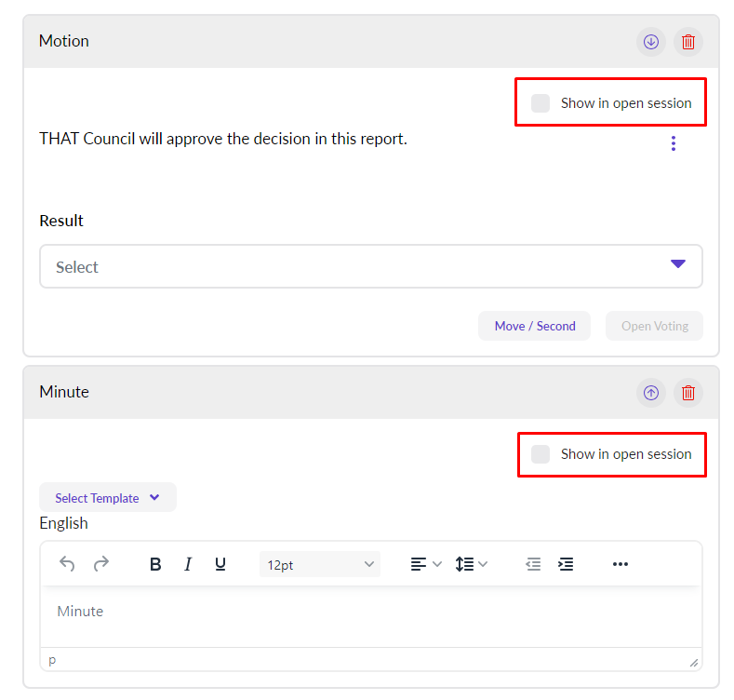Open the 12pt font size dropdown
This screenshot has width=734, height=700.
click(x=320, y=564)
